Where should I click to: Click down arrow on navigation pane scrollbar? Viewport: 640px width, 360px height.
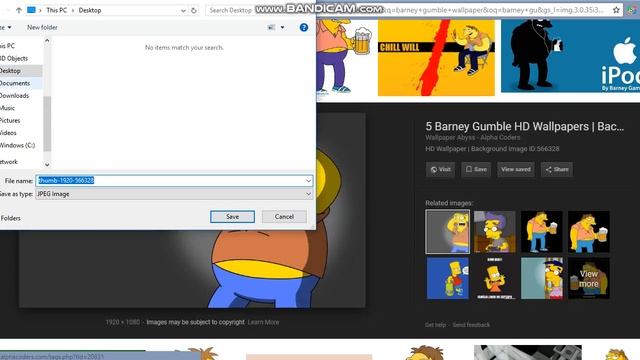(47, 164)
